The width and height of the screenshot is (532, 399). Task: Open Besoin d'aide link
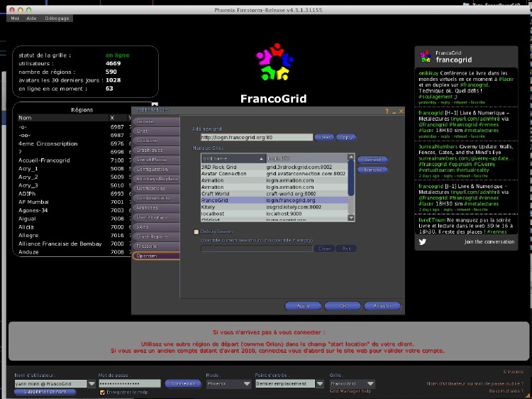[x=506, y=391]
